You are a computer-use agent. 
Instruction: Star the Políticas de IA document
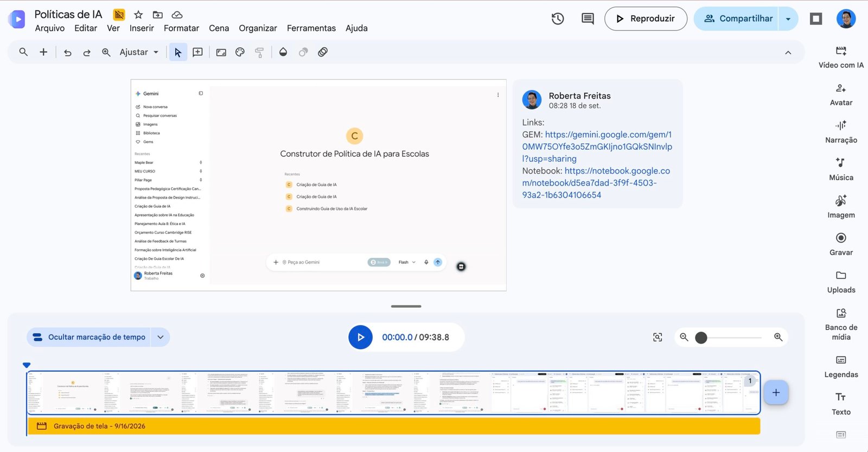point(138,15)
